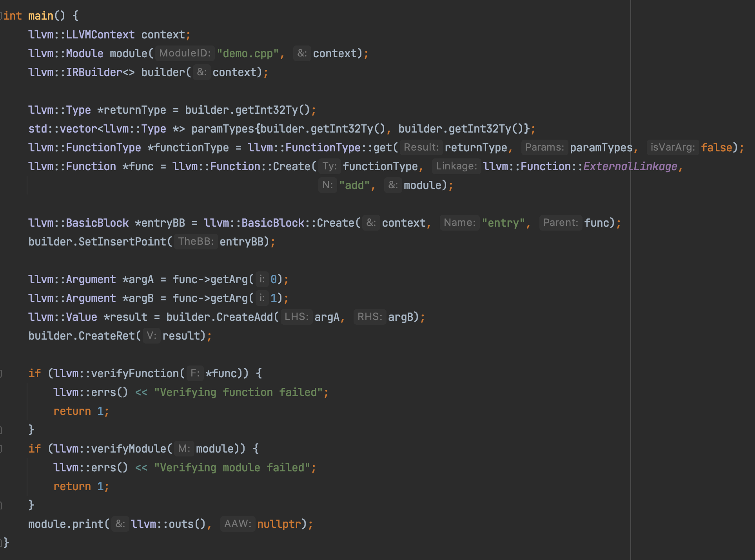Viewport: 755px width, 560px height.
Task: Click llvm::outs() argument
Action: tap(169, 524)
